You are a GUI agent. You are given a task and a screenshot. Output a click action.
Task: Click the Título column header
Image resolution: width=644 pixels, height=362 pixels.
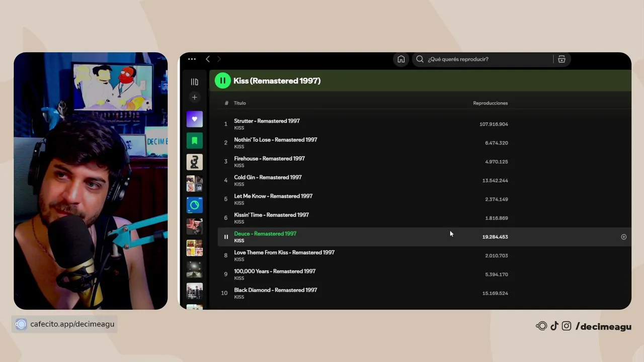tap(240, 103)
